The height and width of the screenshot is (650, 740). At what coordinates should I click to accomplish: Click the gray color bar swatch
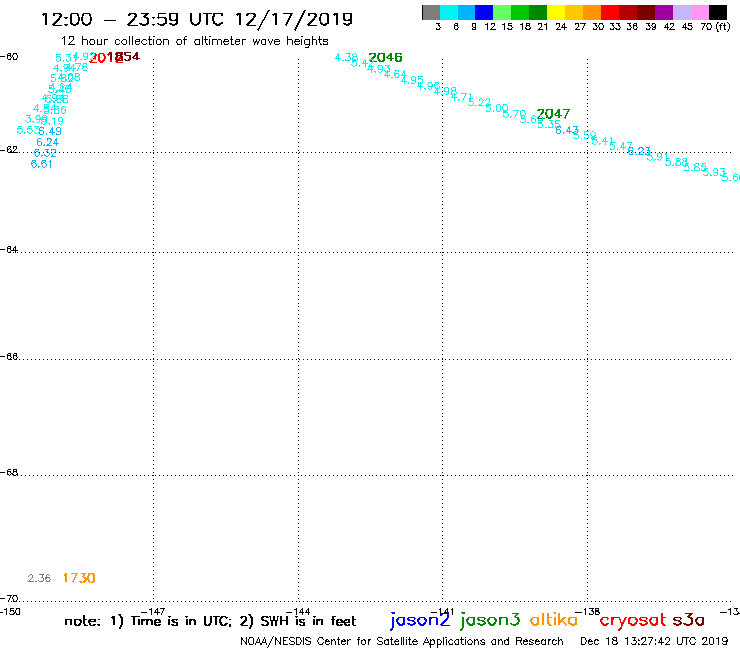431,12
